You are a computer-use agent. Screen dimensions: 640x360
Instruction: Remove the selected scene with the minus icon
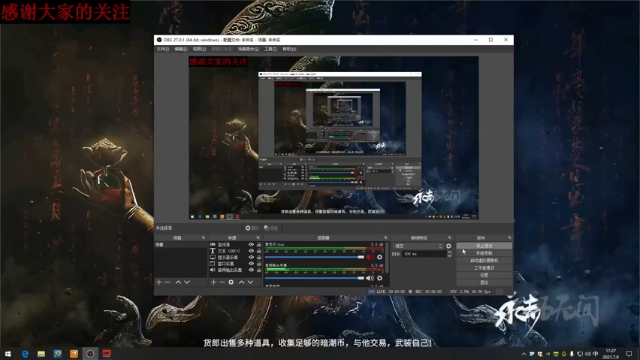168,282
